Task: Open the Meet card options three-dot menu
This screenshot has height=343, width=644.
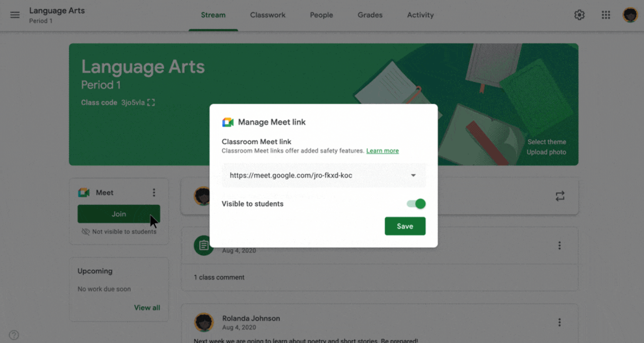Action: tap(154, 192)
